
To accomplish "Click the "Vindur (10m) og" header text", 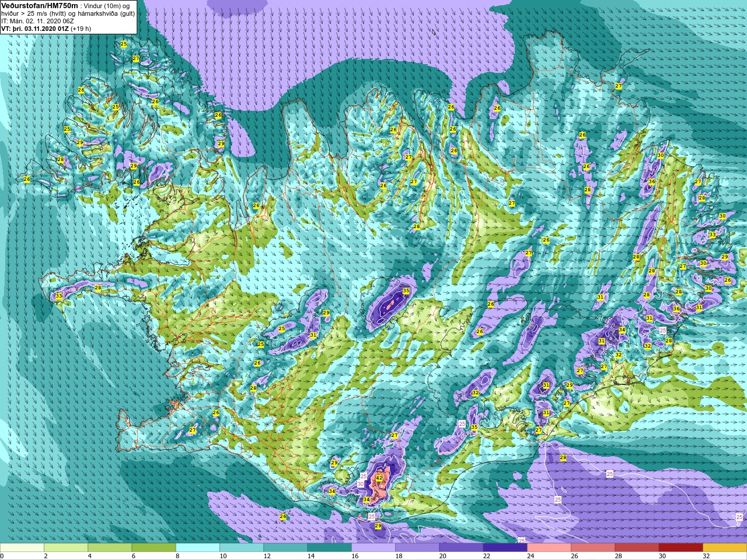I will (x=107, y=5).
